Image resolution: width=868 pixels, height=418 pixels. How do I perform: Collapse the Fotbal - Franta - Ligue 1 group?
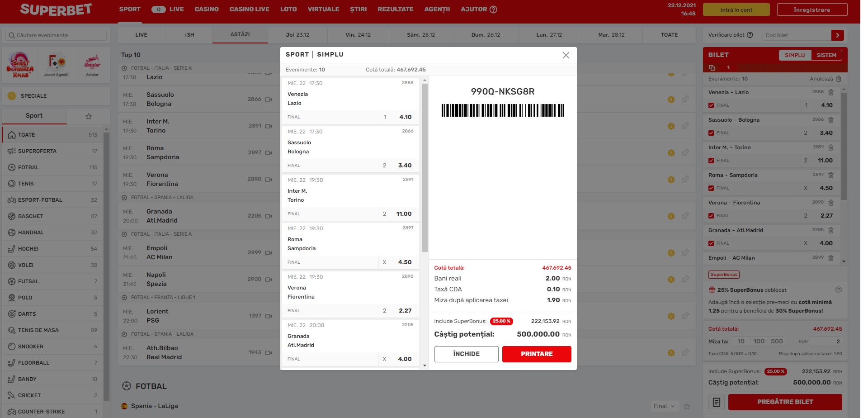pyautogui.click(x=124, y=298)
